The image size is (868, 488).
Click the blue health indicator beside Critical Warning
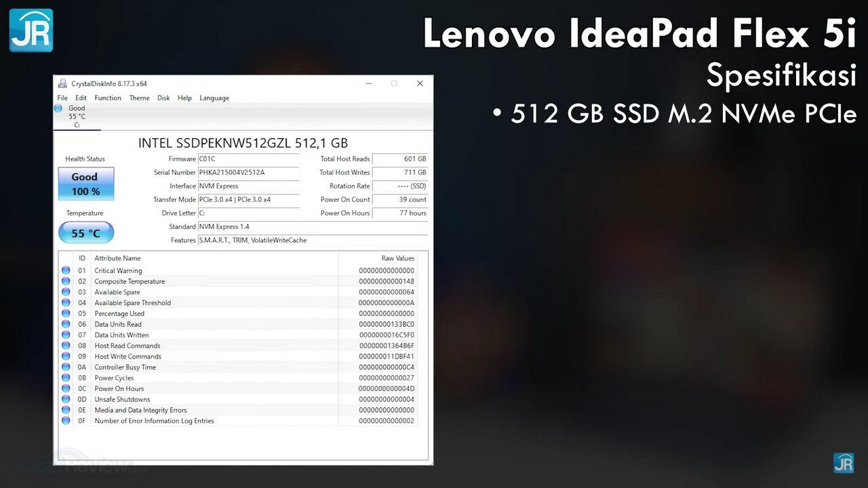(x=66, y=270)
